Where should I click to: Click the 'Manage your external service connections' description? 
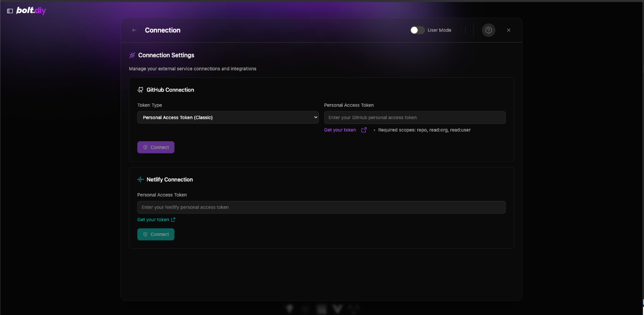pos(193,69)
